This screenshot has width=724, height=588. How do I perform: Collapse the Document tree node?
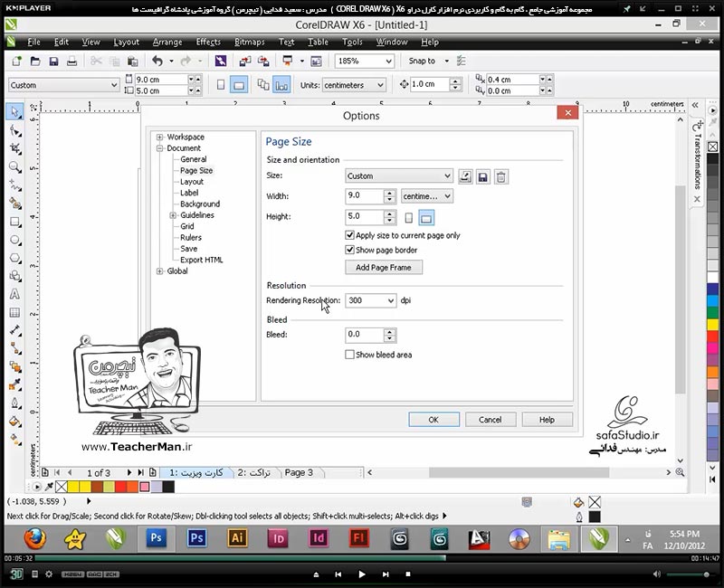click(160, 148)
